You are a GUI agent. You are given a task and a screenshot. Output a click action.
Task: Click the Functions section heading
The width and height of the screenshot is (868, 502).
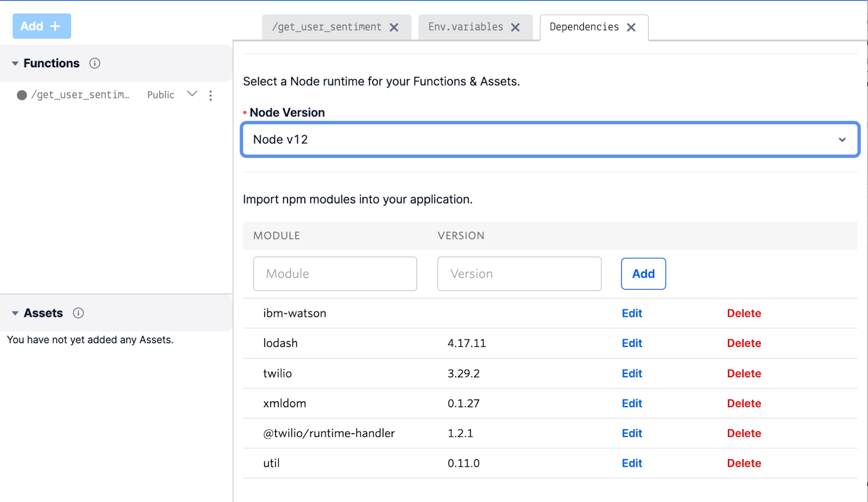tap(52, 63)
